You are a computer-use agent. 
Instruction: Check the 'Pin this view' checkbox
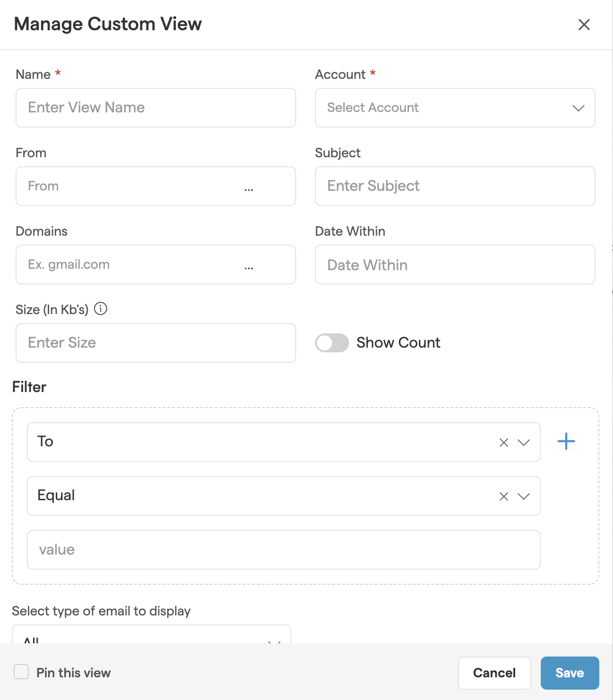[22, 672]
